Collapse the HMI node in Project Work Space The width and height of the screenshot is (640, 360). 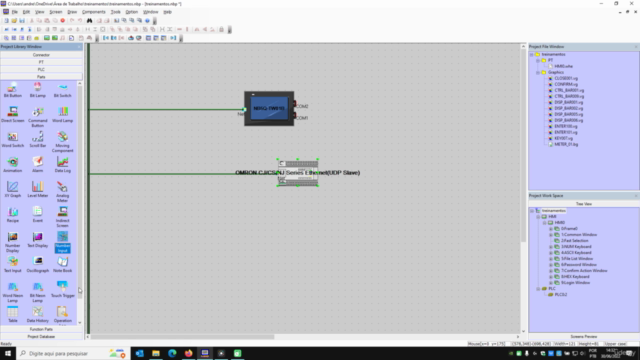[x=538, y=217]
